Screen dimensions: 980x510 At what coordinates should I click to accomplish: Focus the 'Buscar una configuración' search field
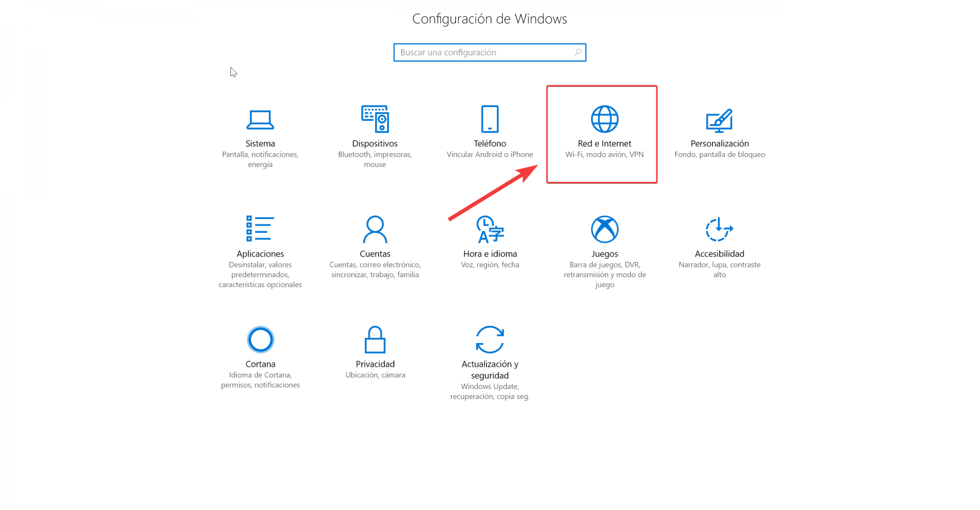pyautogui.click(x=490, y=53)
